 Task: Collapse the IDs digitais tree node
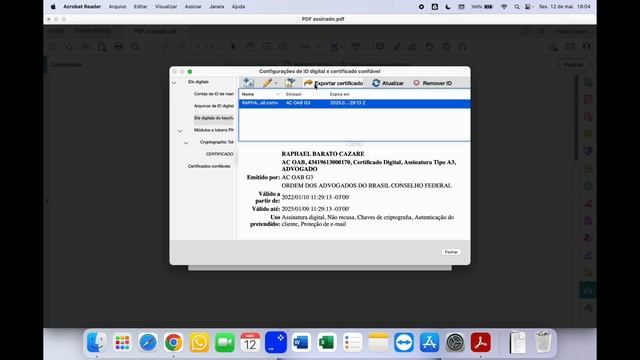pyautogui.click(x=174, y=82)
